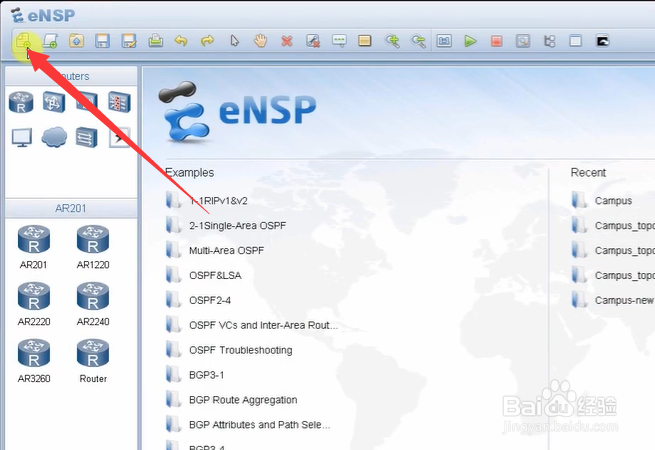Click the folder icon beside Multi-Area OSPF
655x450 pixels.
coord(173,250)
